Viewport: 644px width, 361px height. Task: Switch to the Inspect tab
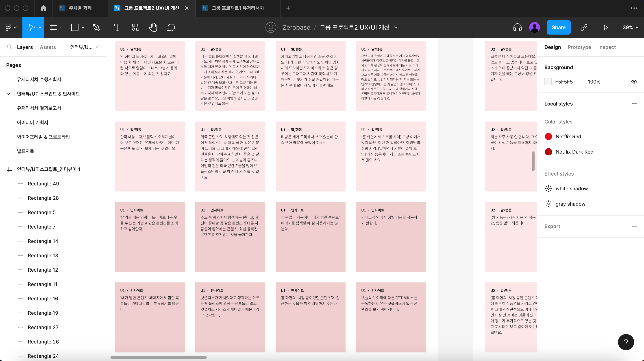[607, 47]
